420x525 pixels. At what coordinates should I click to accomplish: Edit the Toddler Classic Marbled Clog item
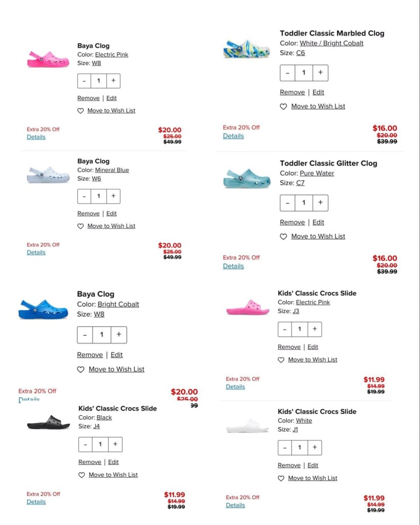pos(318,92)
